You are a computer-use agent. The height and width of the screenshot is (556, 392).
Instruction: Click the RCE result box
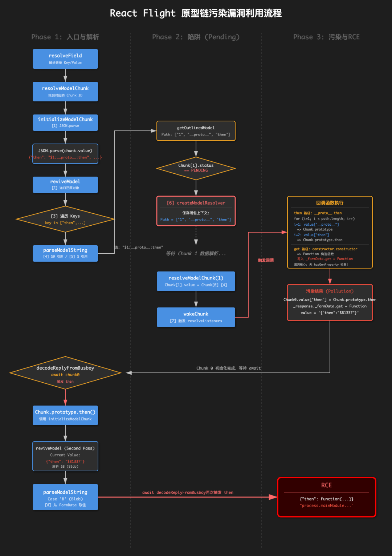326,497
